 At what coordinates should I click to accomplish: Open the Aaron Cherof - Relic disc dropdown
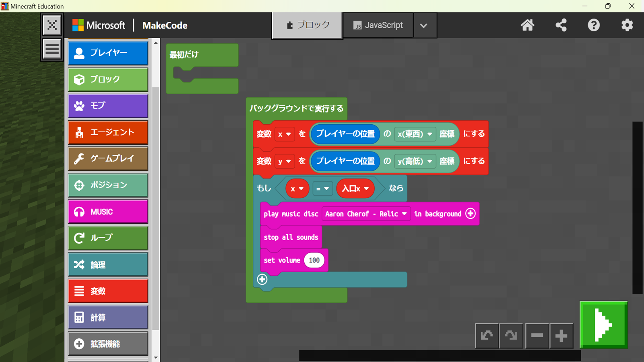coord(366,214)
